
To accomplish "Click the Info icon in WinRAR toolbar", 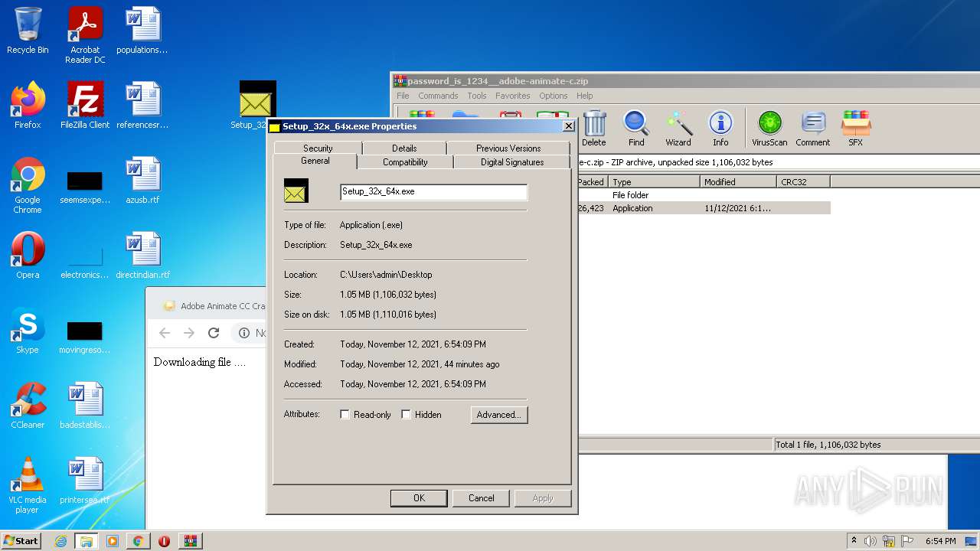I will tap(720, 129).
